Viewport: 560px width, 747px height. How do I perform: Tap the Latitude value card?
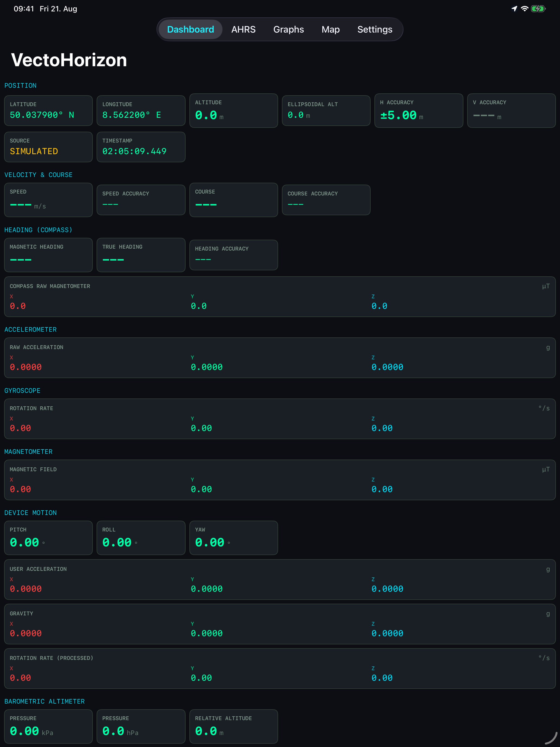coord(48,111)
